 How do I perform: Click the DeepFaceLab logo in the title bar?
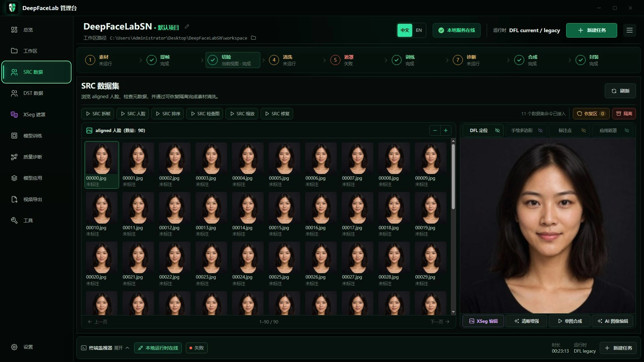12,8
